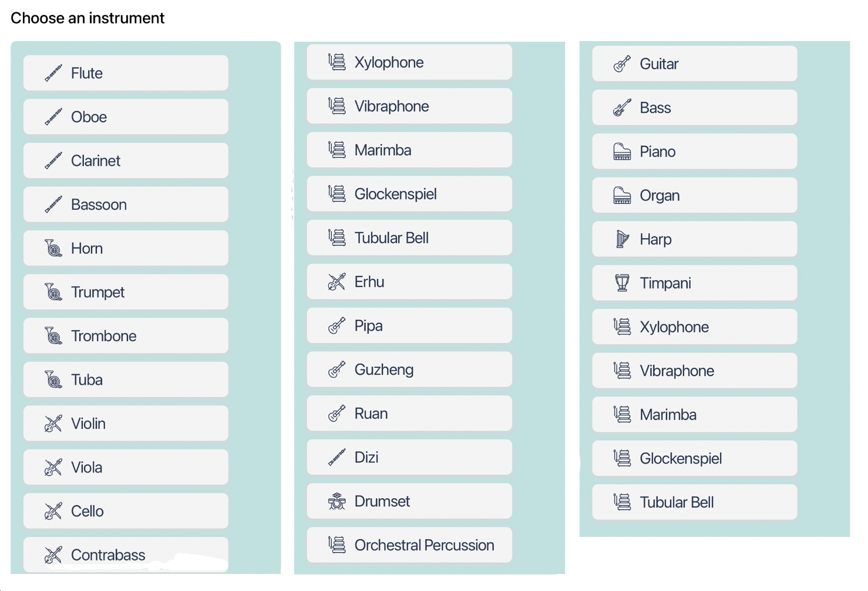Pick the Tuba instrument button
868x591 pixels.
point(126,380)
